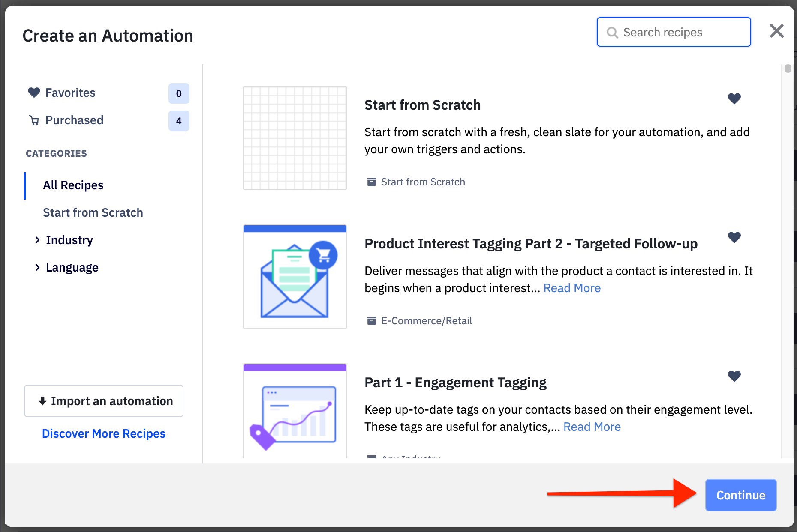The height and width of the screenshot is (532, 797).
Task: Click the download arrow on Import an automation
Action: tap(42, 401)
